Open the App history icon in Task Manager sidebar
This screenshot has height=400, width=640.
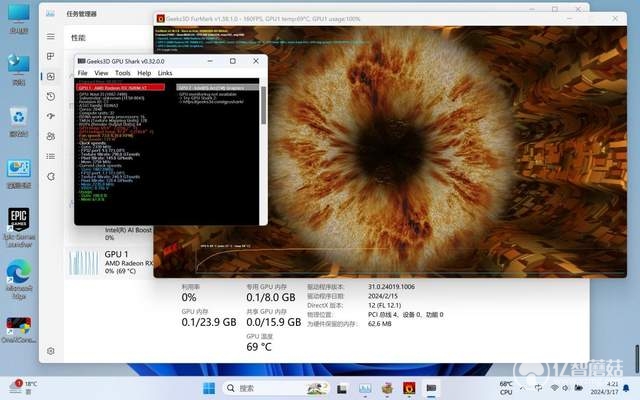[51, 96]
